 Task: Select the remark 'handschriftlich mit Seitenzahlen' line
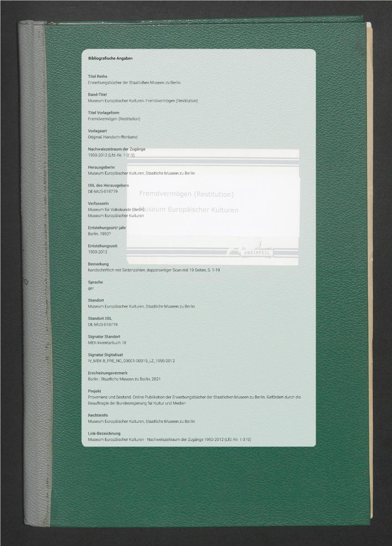(154, 270)
